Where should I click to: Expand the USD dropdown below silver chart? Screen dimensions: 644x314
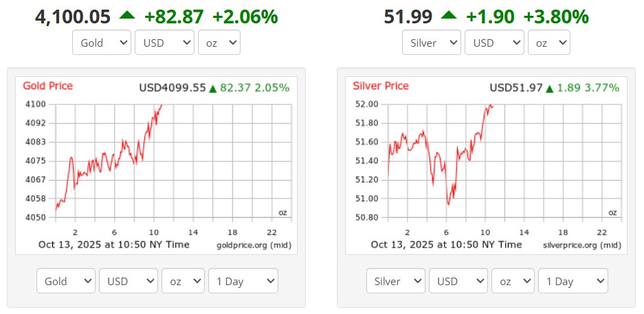pyautogui.click(x=458, y=281)
